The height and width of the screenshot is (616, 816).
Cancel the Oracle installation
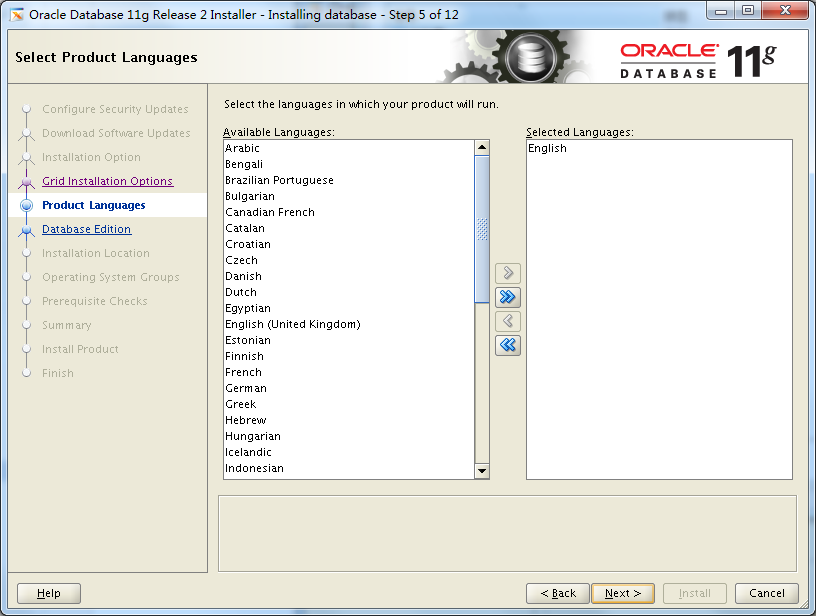click(767, 593)
